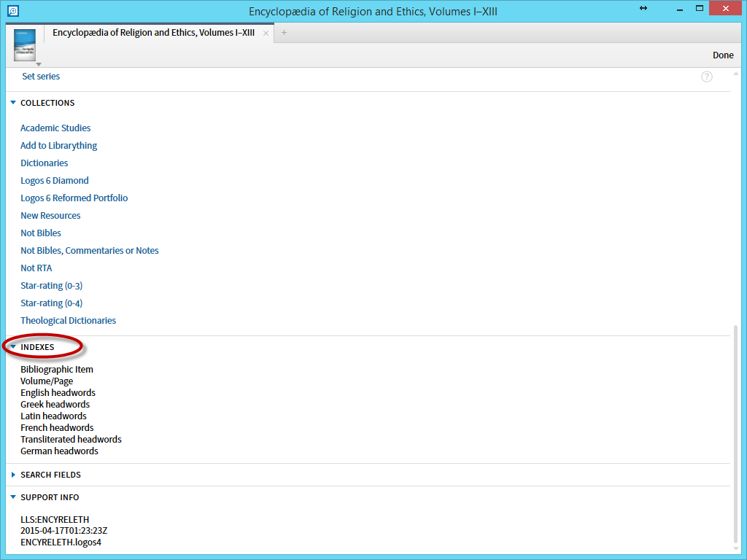Open Theological Dictionaries collection
This screenshot has height=560, width=747.
68,321
